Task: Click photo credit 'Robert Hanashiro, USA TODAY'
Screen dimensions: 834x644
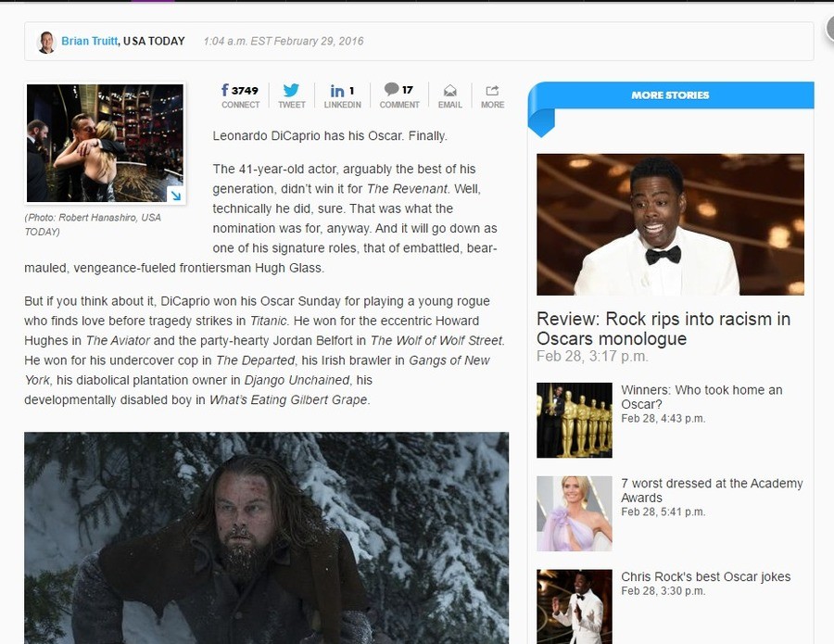Action: 93,224
